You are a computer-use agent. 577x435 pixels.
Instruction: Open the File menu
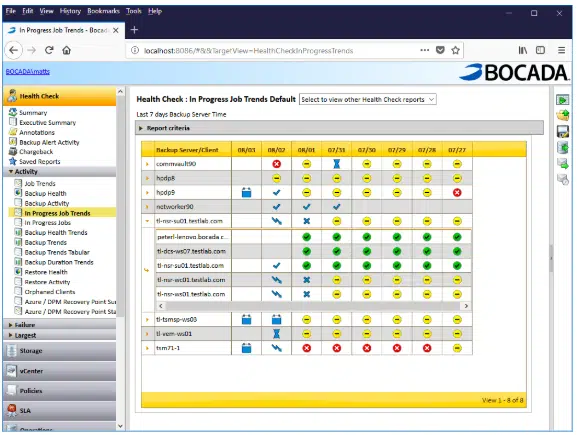[x=11, y=11]
